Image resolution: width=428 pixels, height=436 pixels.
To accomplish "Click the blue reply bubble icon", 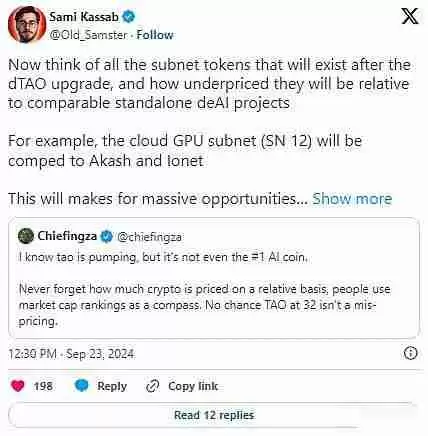I will click(82, 386).
